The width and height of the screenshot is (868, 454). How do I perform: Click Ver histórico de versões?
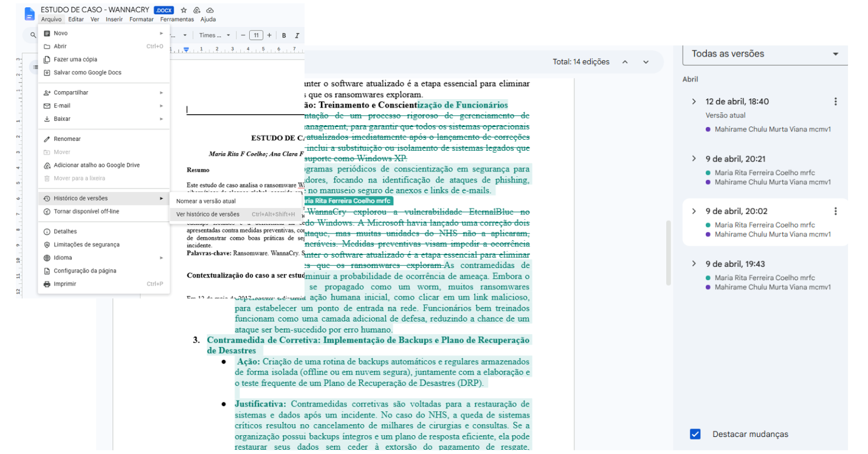236,214
